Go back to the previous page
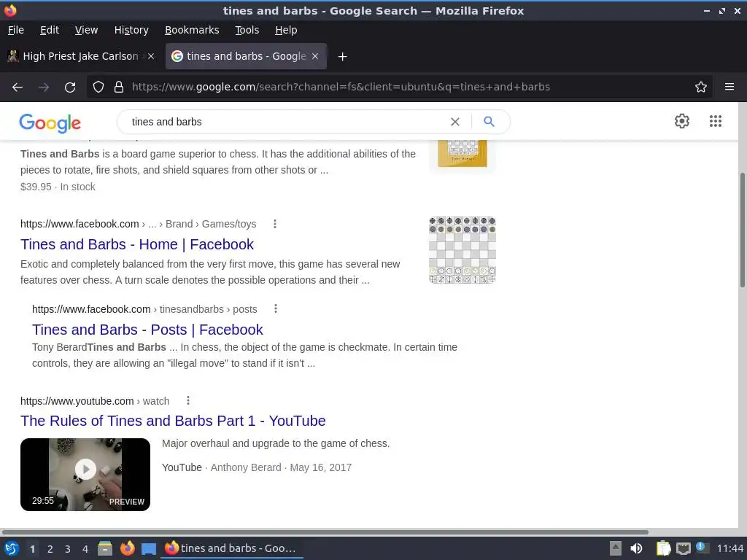The height and width of the screenshot is (560, 747). [x=18, y=87]
